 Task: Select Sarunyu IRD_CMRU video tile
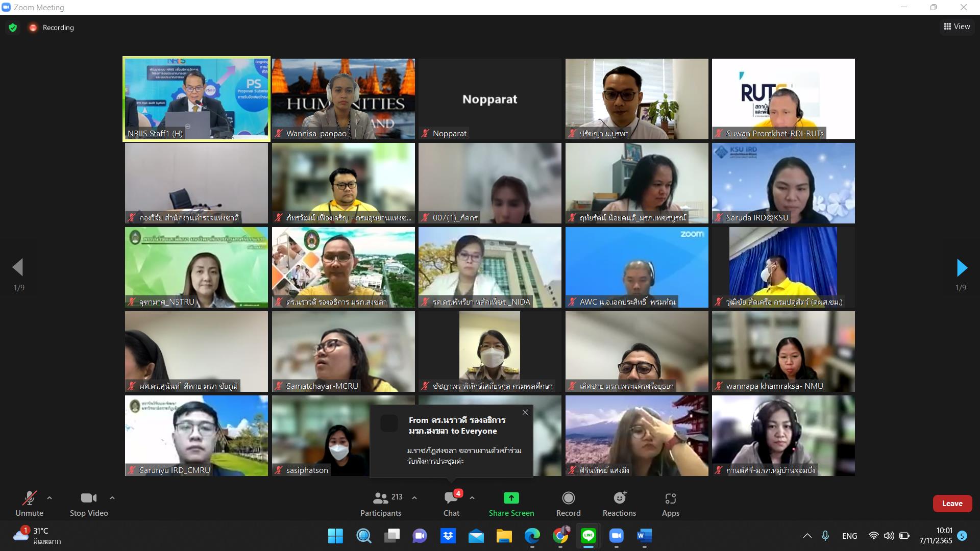coord(197,436)
